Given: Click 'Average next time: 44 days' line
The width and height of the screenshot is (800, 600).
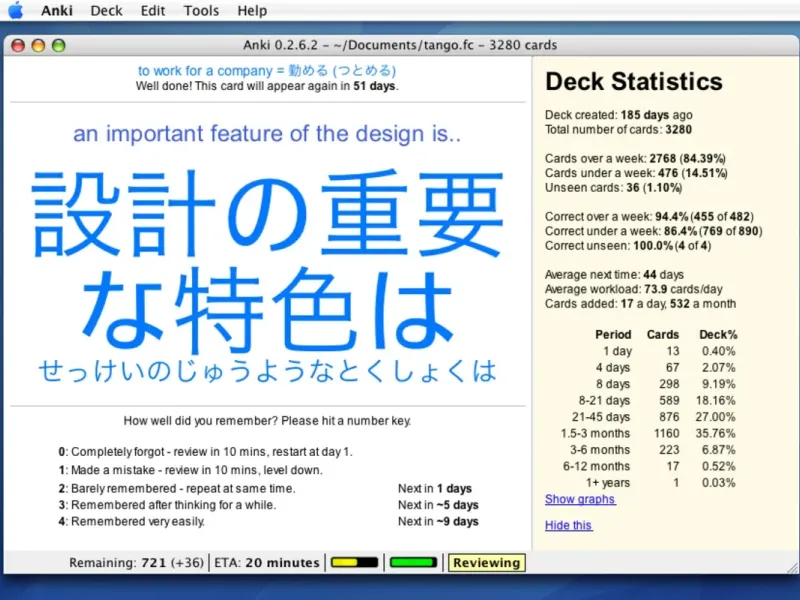Looking at the screenshot, I should click(x=614, y=274).
